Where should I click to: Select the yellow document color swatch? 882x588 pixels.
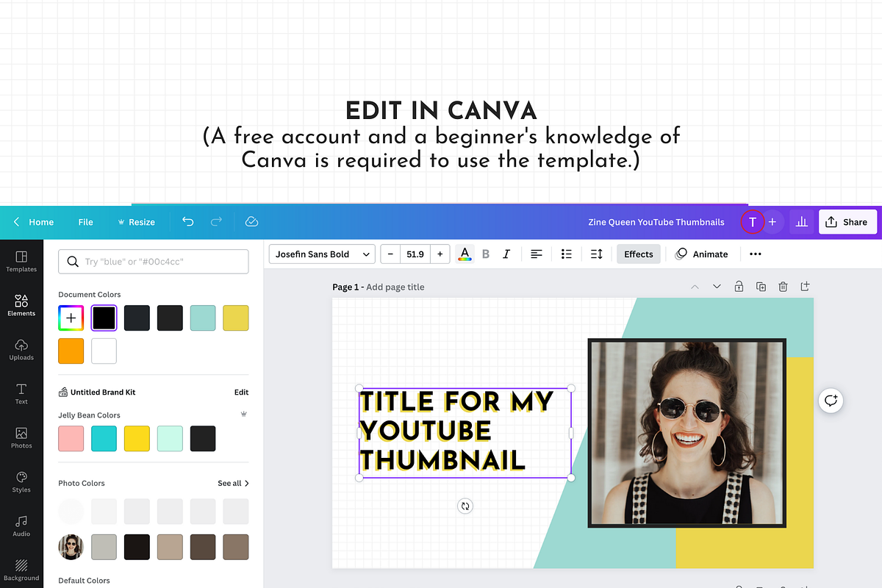[236, 318]
